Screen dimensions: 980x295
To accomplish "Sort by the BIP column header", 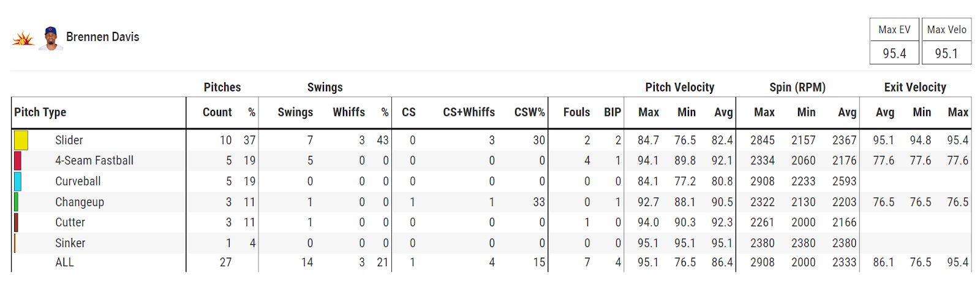I will 612,112.
